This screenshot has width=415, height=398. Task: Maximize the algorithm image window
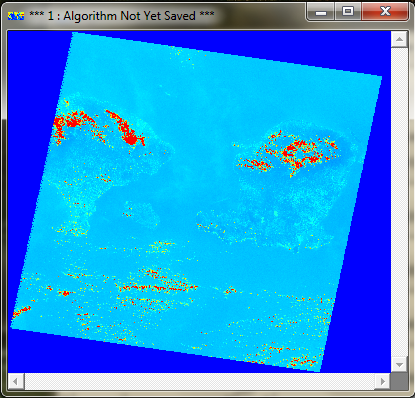pos(348,12)
